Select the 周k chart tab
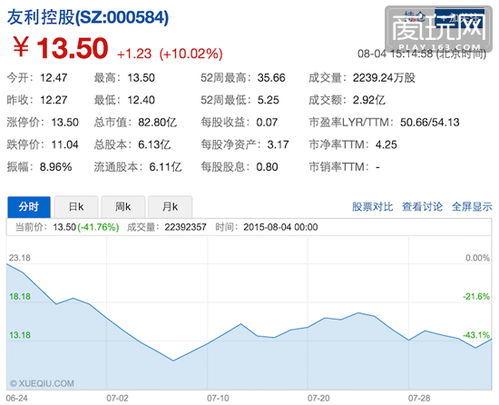The height and width of the screenshot is (405, 499). 123,207
